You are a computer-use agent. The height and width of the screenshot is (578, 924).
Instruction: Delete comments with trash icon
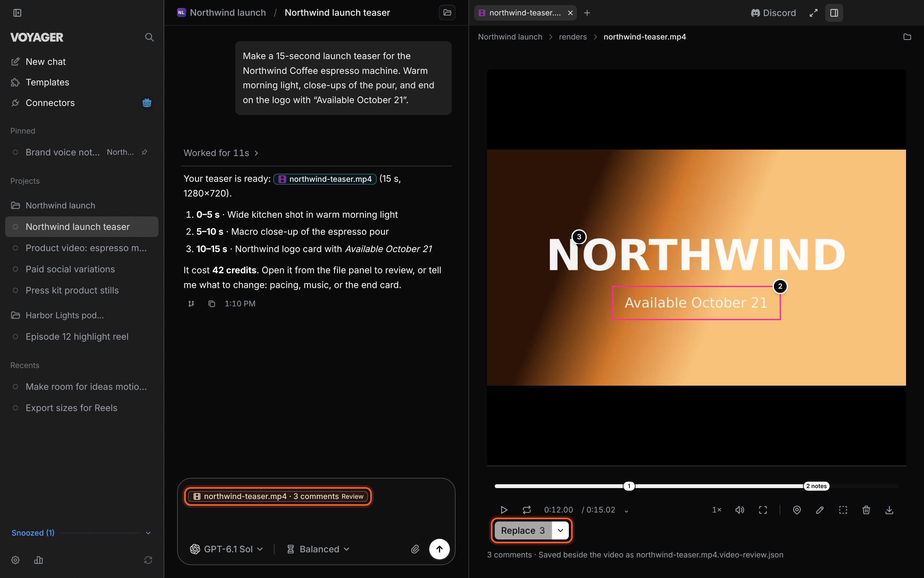pyautogui.click(x=866, y=510)
